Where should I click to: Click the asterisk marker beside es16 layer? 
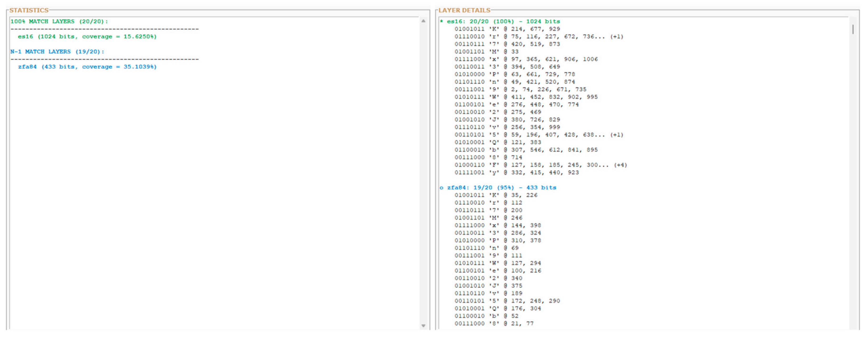pyautogui.click(x=442, y=21)
